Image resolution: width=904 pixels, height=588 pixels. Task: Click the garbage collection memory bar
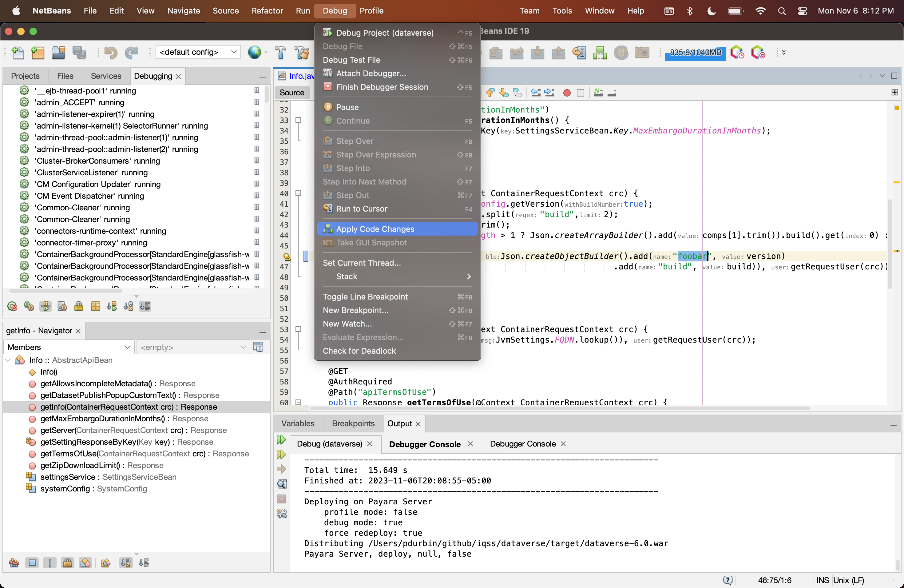click(x=695, y=53)
